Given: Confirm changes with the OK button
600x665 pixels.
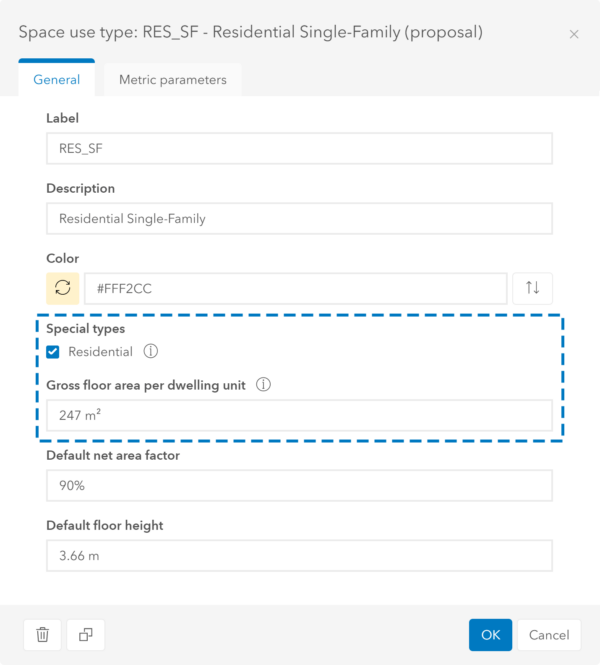Looking at the screenshot, I should click(490, 634).
